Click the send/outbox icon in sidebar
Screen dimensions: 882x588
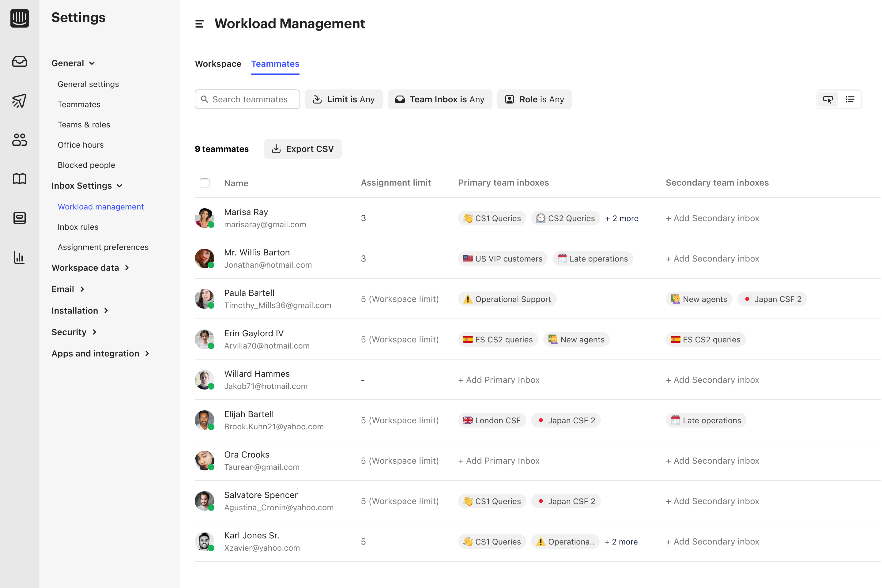pyautogui.click(x=20, y=100)
